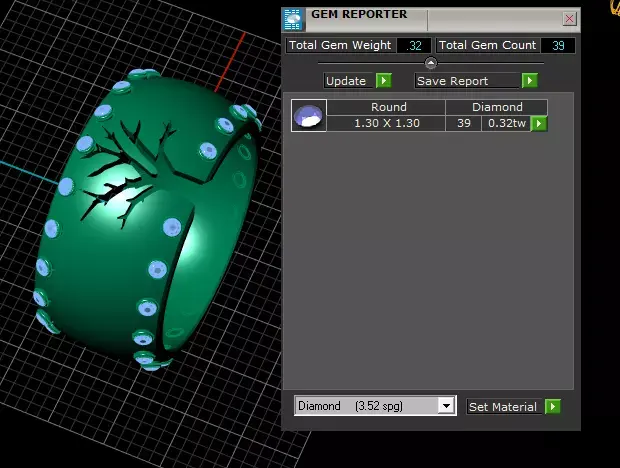The height and width of the screenshot is (468, 620).
Task: Click the 'Diamond' cell in gem table
Action: [x=497, y=107]
